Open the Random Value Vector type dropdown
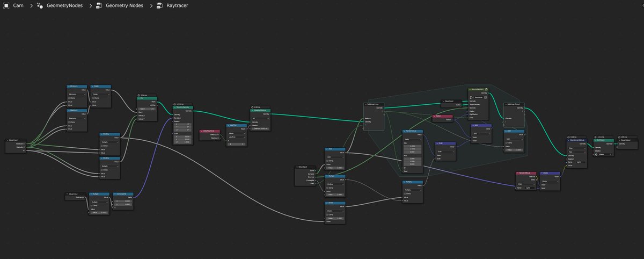This screenshot has width=644, height=259. 413,139
